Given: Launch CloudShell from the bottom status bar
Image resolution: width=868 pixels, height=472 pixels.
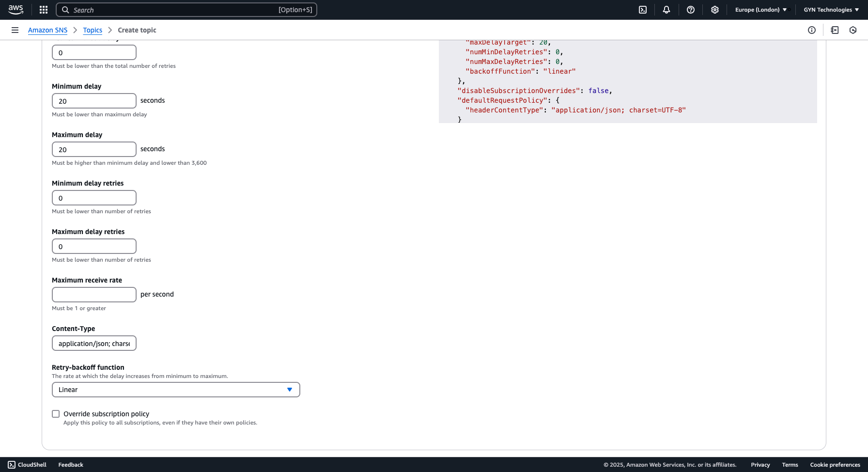Looking at the screenshot, I should pos(28,464).
